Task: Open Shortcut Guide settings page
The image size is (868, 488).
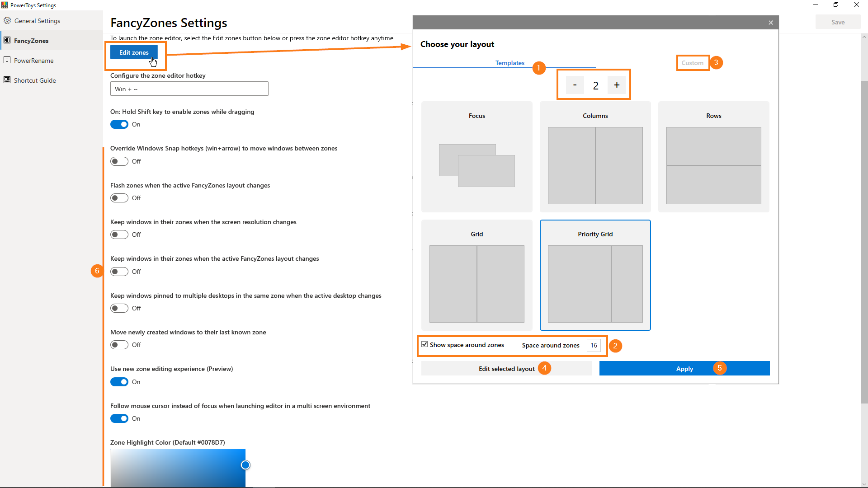Action: point(52,80)
